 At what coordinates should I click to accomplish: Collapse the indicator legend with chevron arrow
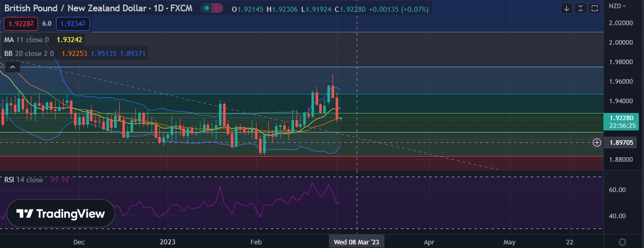tap(12, 66)
